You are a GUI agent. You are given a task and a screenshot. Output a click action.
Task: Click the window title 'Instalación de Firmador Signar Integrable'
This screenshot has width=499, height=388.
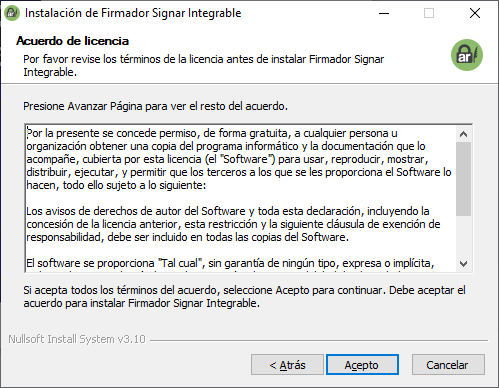[133, 13]
